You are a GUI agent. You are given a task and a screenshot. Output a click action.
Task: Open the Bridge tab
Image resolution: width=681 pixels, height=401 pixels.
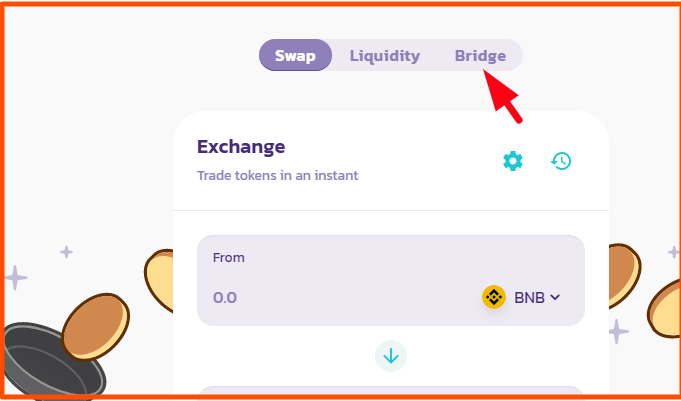click(480, 56)
